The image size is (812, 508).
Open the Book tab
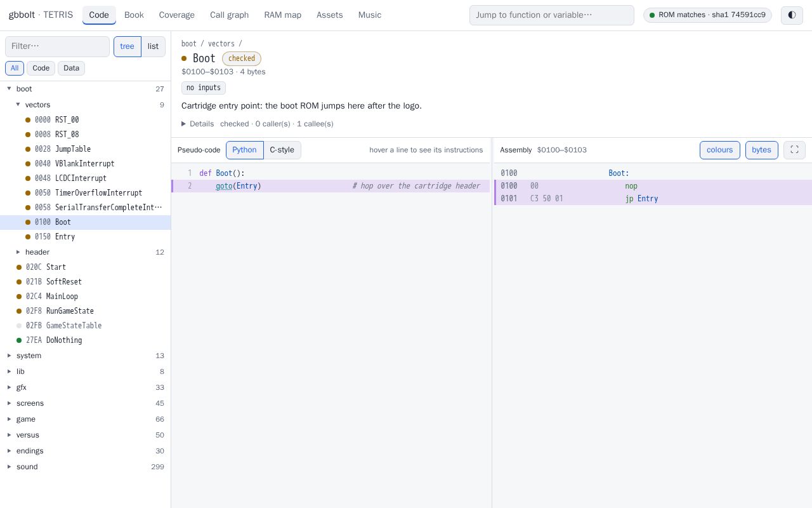pyautogui.click(x=134, y=15)
